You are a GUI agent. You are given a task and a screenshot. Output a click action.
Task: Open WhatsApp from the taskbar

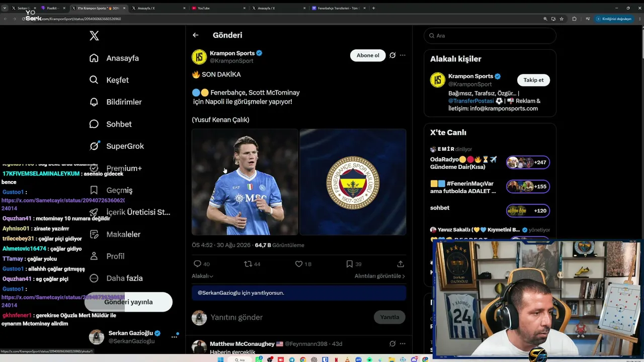click(259, 359)
